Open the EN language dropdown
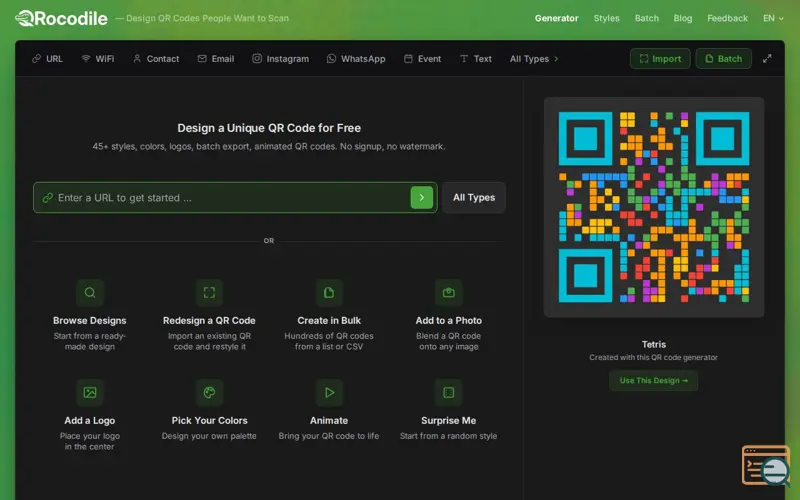The image size is (800, 500). tap(773, 18)
